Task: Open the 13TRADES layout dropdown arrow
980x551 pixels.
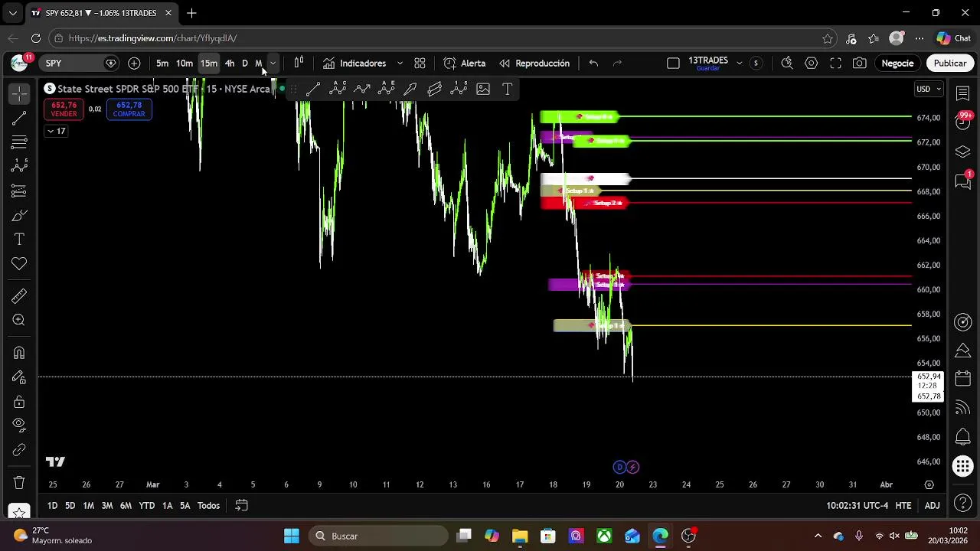Action: click(x=739, y=64)
